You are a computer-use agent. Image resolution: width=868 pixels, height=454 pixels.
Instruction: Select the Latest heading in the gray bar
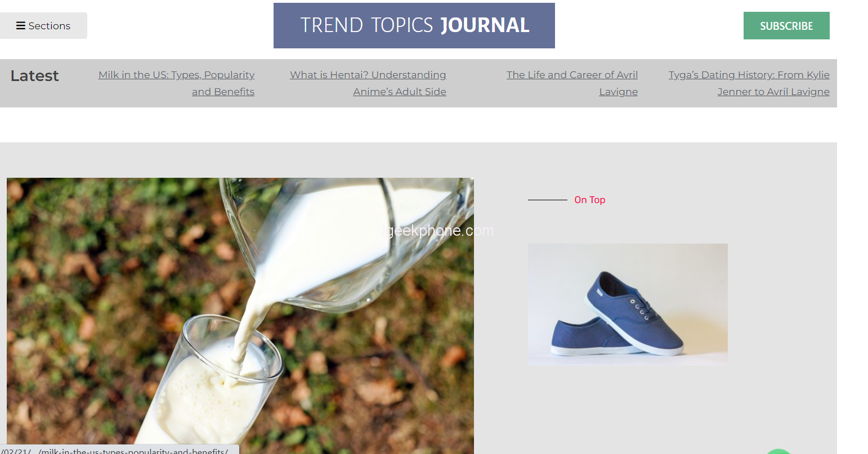(x=34, y=76)
